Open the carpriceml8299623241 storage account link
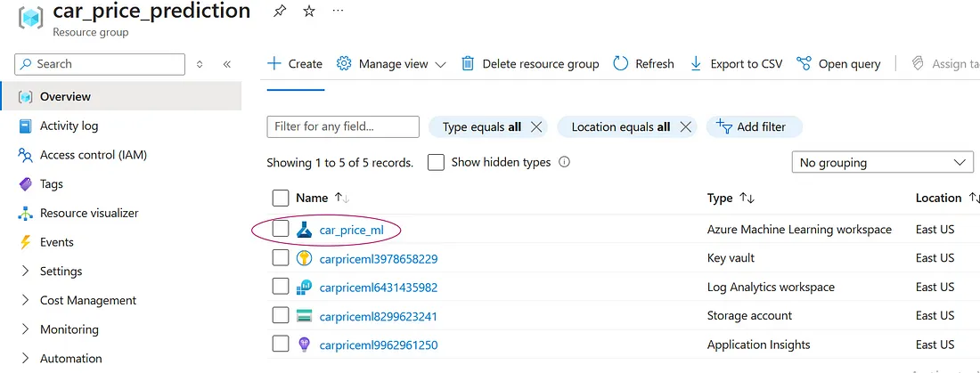 (378, 316)
